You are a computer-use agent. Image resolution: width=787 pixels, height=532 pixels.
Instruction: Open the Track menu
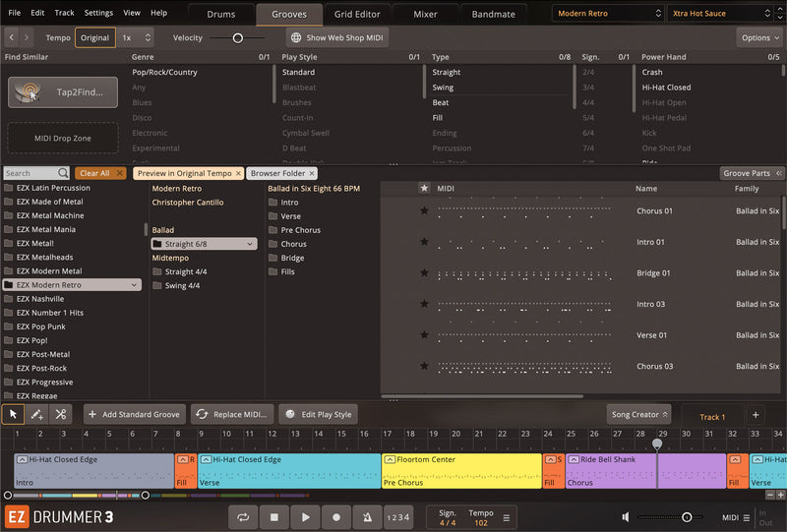(x=64, y=13)
